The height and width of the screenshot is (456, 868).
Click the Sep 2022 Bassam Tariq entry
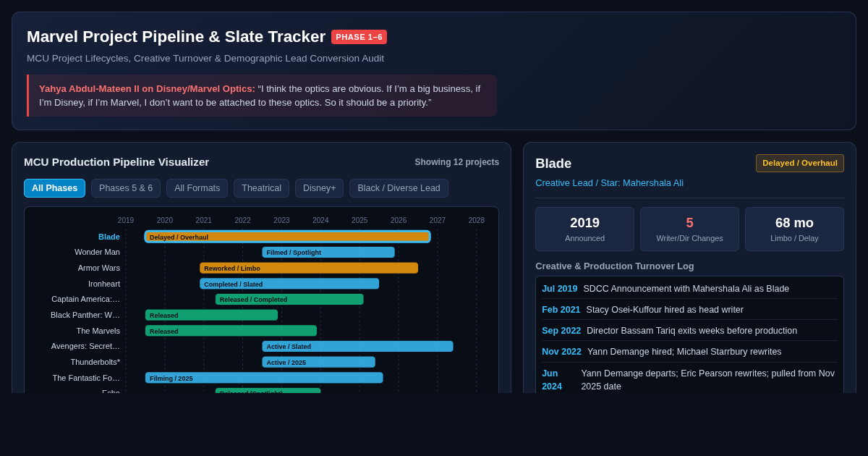click(689, 331)
